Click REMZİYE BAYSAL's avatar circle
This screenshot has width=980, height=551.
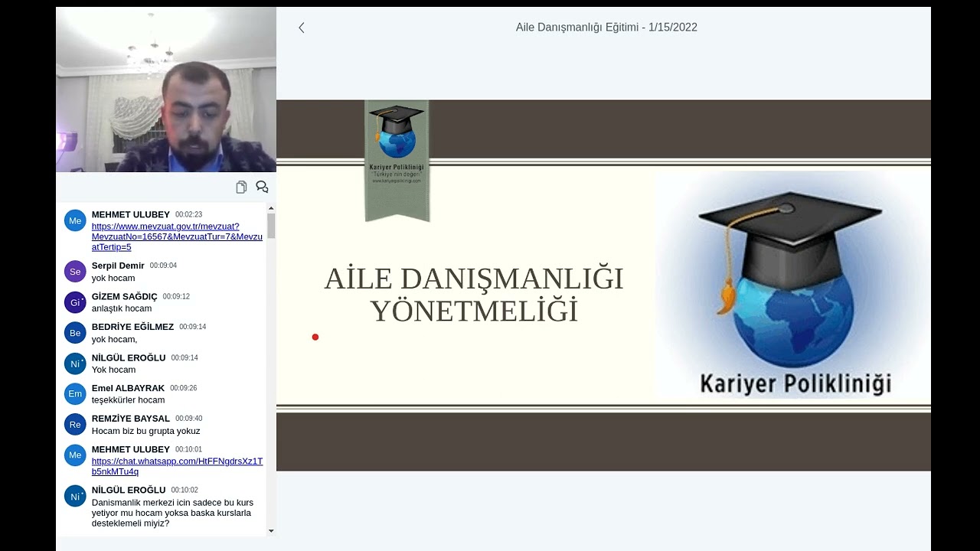click(75, 425)
